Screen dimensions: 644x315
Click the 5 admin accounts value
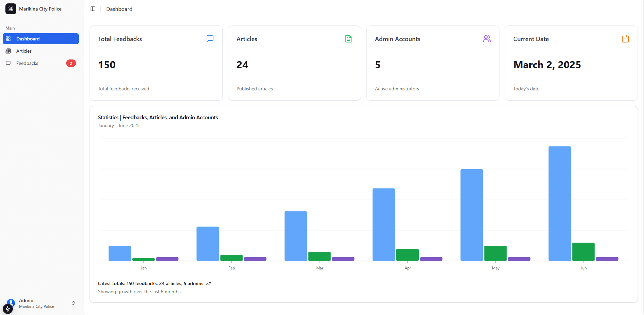tap(378, 65)
